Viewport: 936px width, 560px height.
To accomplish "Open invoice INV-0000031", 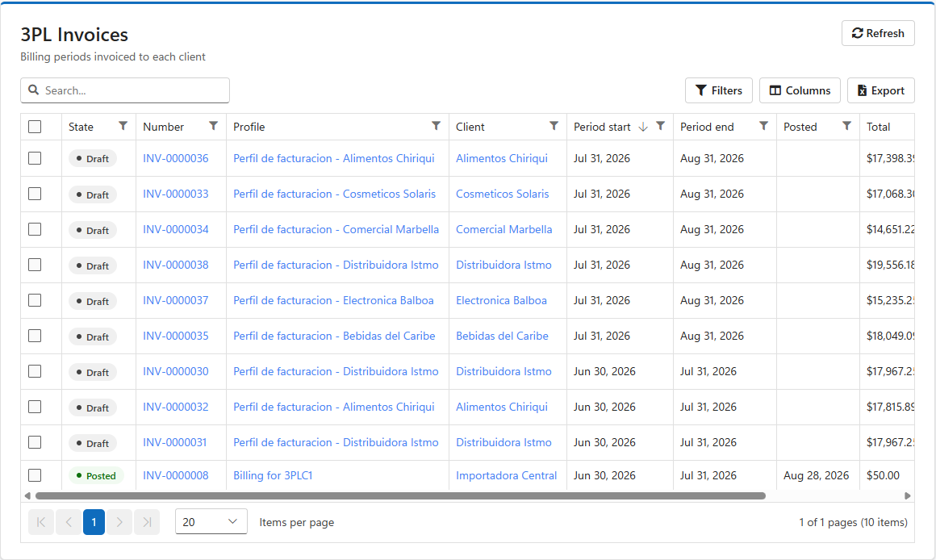I will click(174, 443).
